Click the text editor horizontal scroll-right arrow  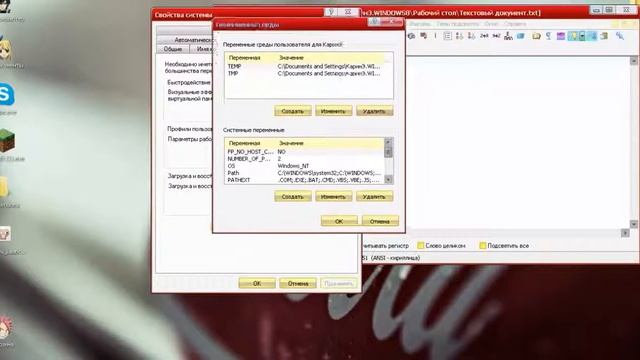coord(625,233)
